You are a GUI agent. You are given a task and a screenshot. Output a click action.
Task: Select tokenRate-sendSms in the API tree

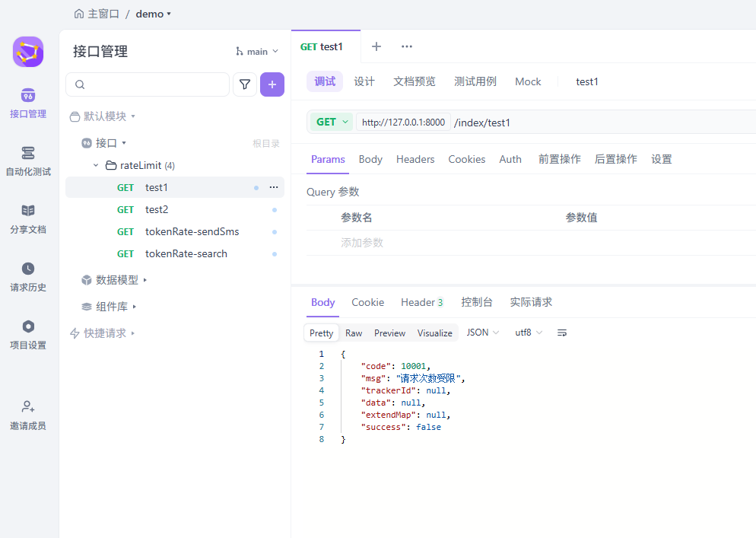(x=192, y=231)
